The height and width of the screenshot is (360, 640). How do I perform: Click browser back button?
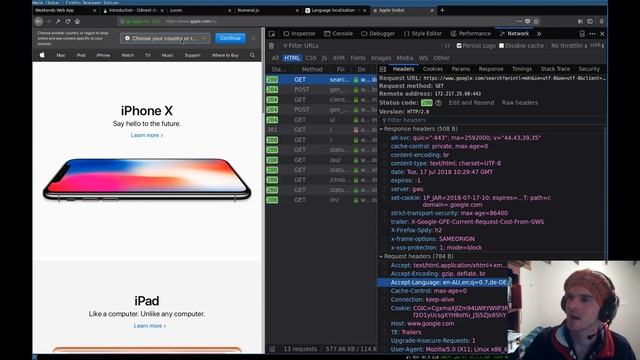[x=39, y=21]
